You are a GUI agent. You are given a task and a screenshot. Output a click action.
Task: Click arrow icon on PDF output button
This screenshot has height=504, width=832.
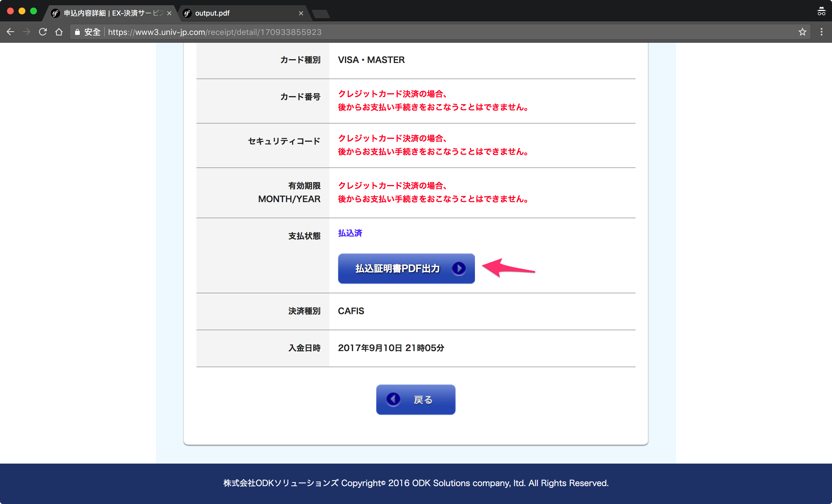[458, 268]
